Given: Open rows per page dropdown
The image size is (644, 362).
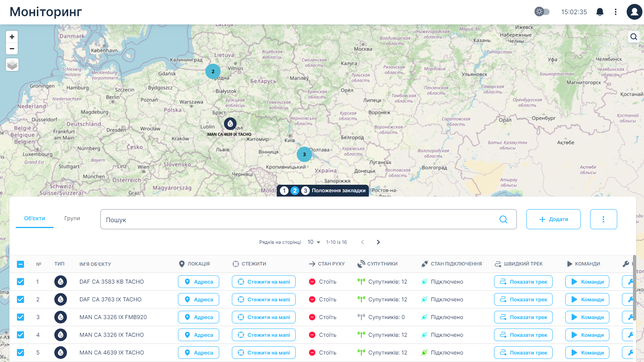Looking at the screenshot, I should tap(314, 242).
